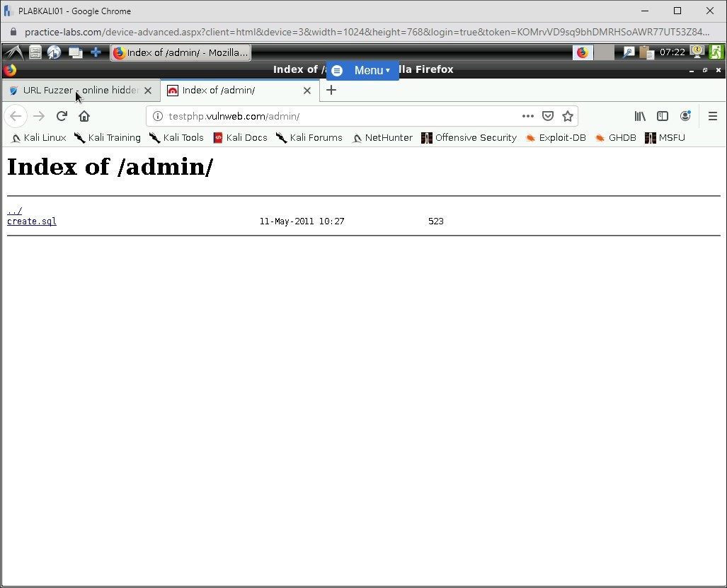Screen dimensions: 727x588
Task: Click inside the address bar
Action: [319, 116]
